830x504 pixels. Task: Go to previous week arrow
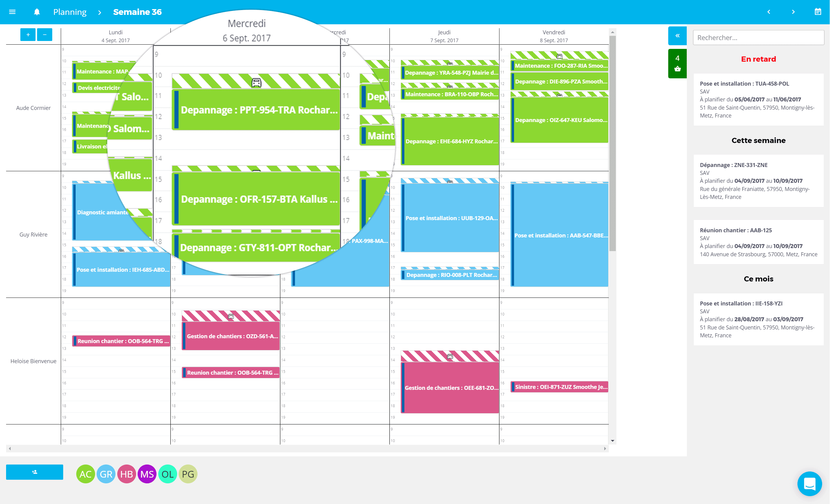(x=769, y=12)
